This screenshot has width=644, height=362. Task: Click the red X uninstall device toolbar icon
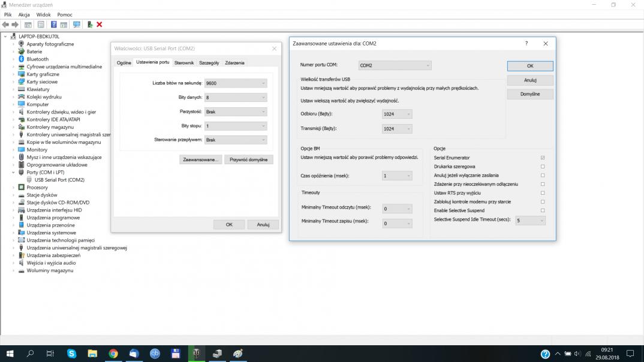tap(100, 25)
